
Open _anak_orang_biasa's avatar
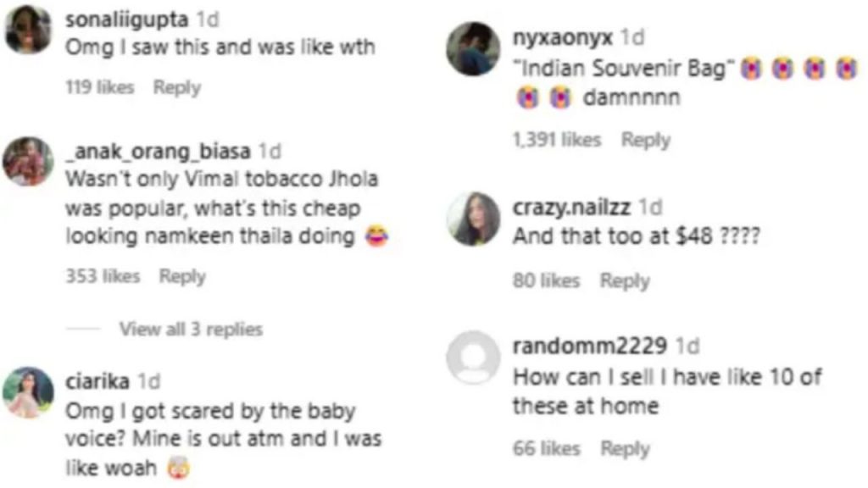29,160
